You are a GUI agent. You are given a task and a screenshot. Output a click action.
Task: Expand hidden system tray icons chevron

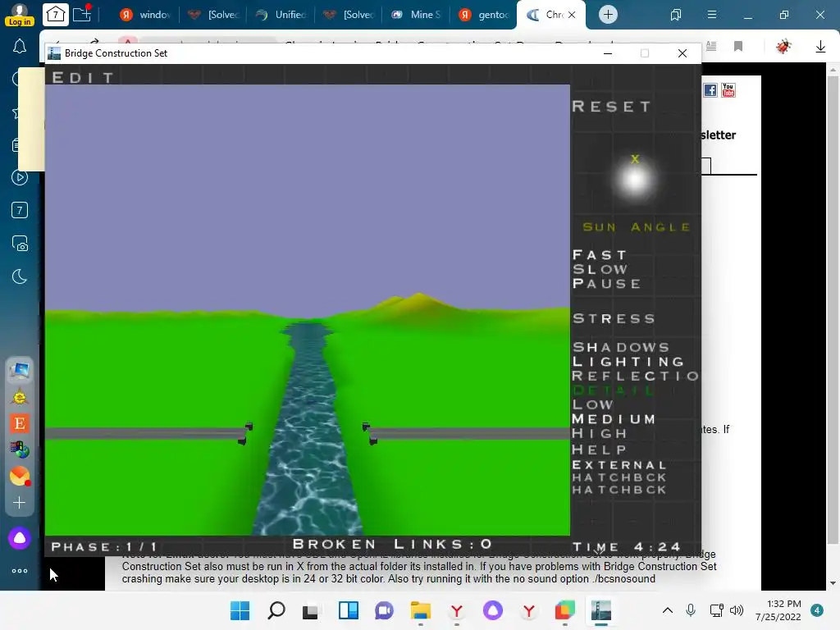tap(668, 609)
